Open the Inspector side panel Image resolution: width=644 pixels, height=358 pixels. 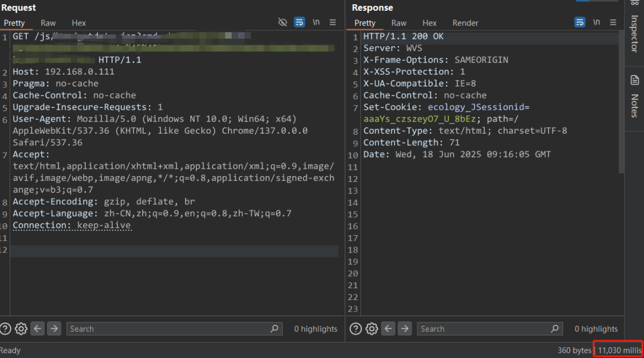click(634, 33)
